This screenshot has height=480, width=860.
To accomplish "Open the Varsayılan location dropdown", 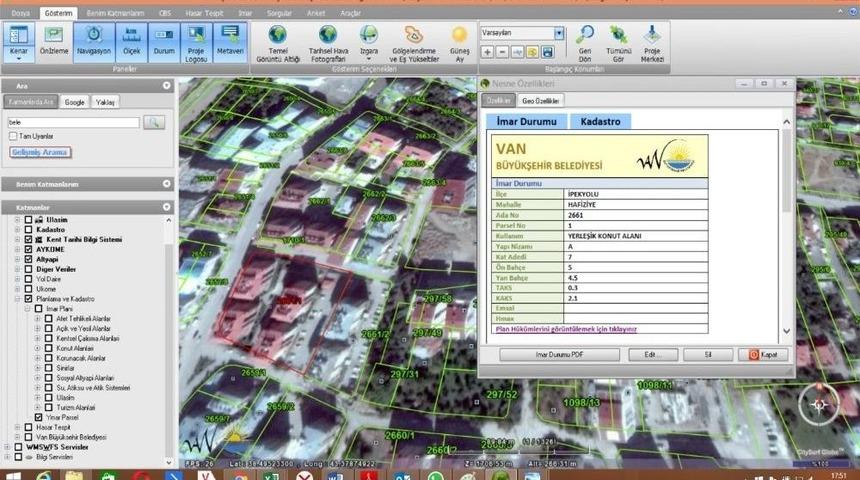I will (x=558, y=33).
